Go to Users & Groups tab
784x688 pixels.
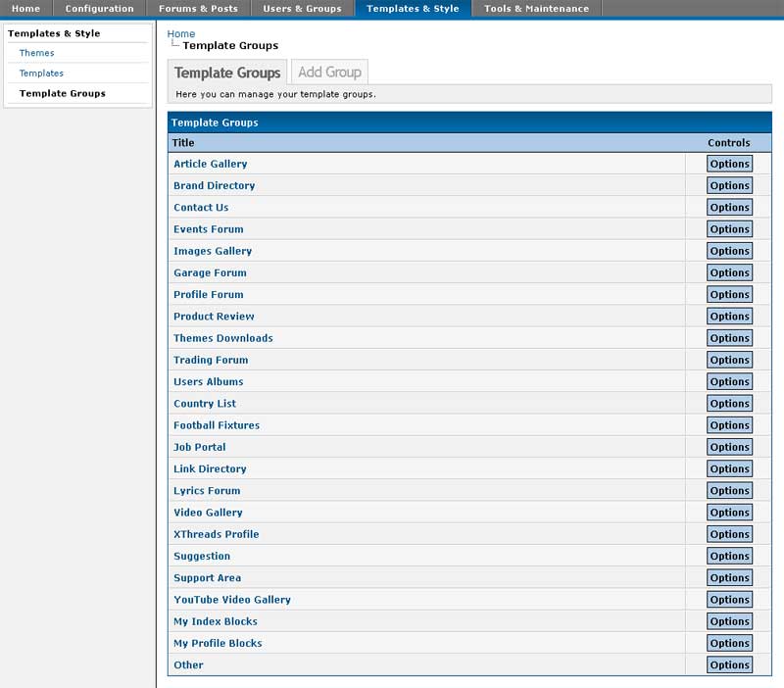point(302,9)
